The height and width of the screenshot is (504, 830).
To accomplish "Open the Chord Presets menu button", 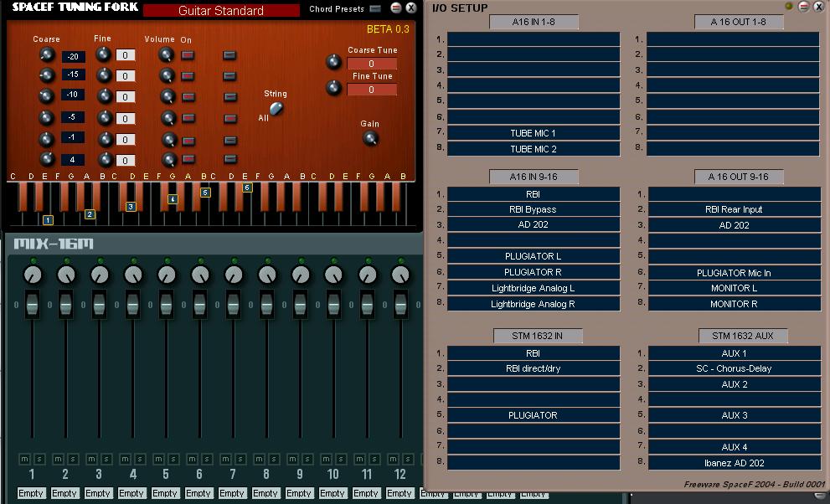I will pos(375,8).
